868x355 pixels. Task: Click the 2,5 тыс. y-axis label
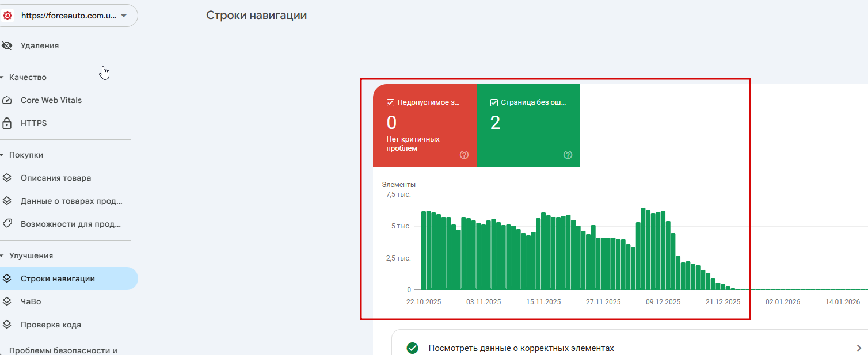click(x=398, y=258)
